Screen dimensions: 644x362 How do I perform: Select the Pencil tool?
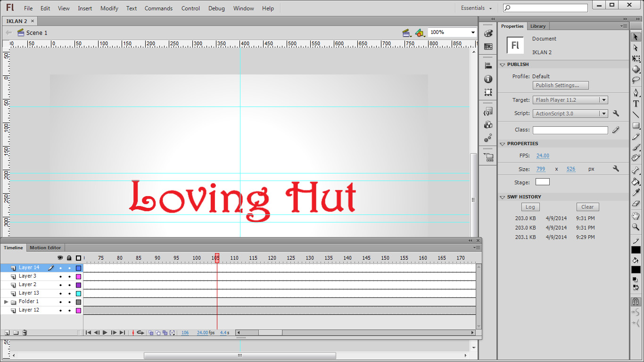(x=636, y=136)
